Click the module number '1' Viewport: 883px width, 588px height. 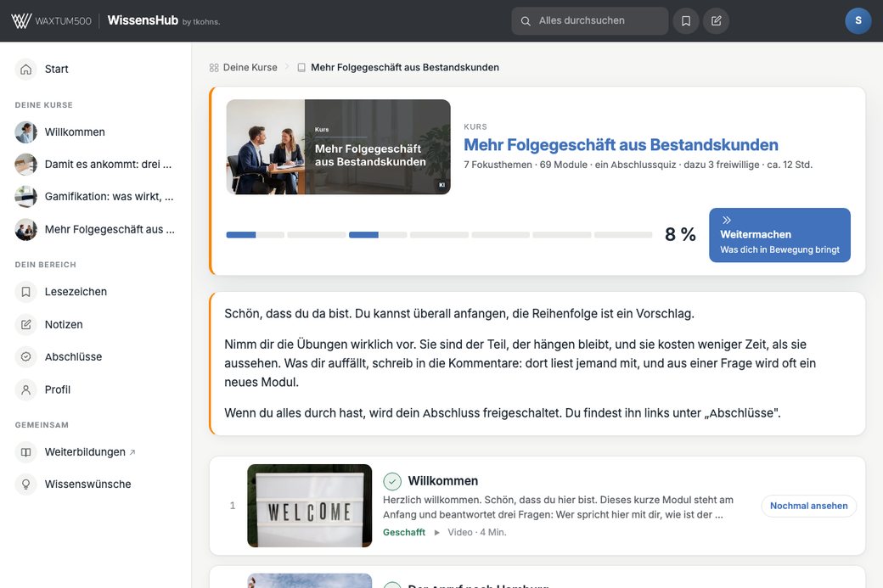tap(233, 506)
